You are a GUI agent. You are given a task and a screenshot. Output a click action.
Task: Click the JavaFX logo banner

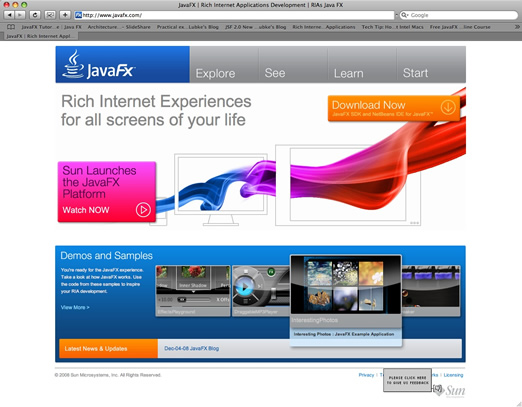click(x=123, y=64)
